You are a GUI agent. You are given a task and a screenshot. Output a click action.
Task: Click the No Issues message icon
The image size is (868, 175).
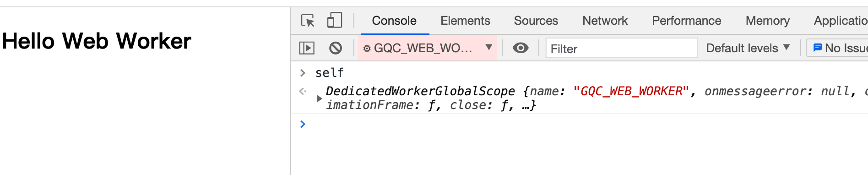(x=817, y=48)
